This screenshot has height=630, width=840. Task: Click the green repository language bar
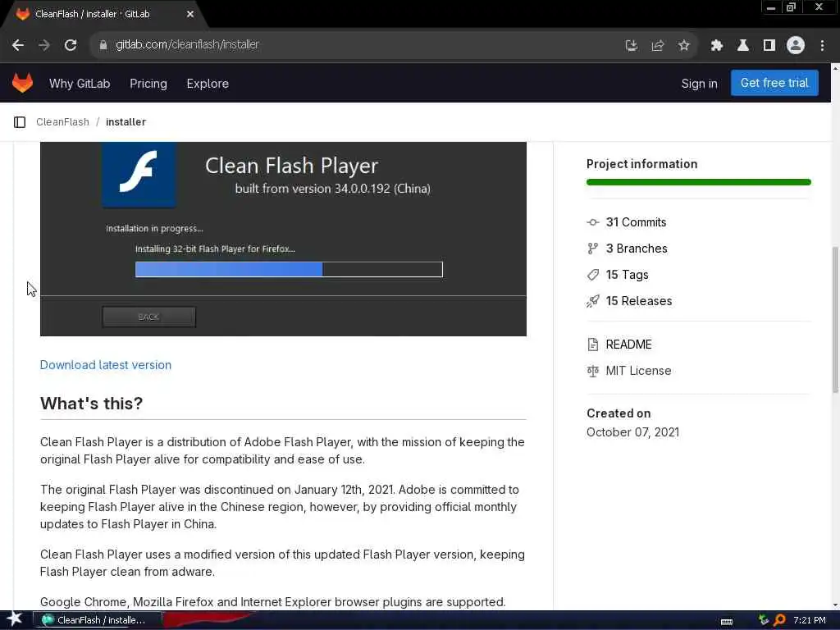[699, 182]
